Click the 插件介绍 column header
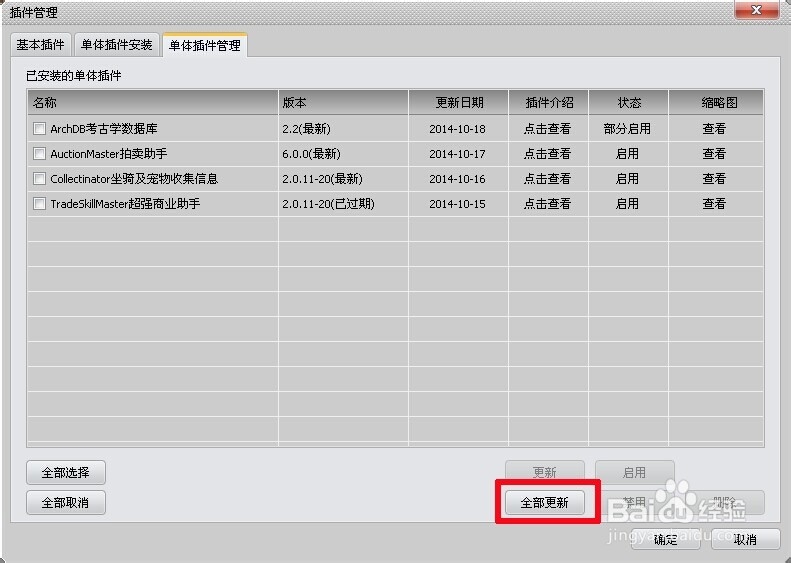Screen dimensions: 791x563 coord(549,102)
